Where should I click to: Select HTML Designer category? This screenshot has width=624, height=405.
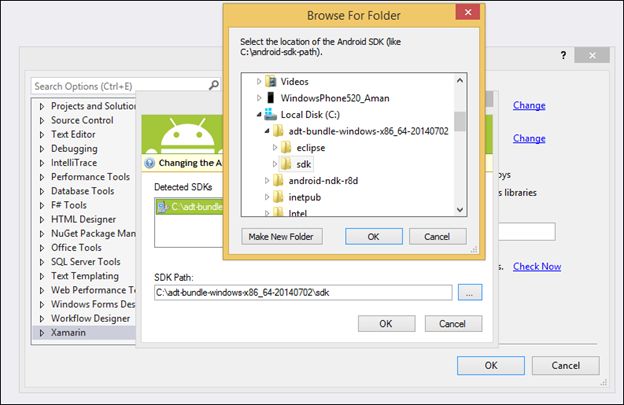(83, 219)
